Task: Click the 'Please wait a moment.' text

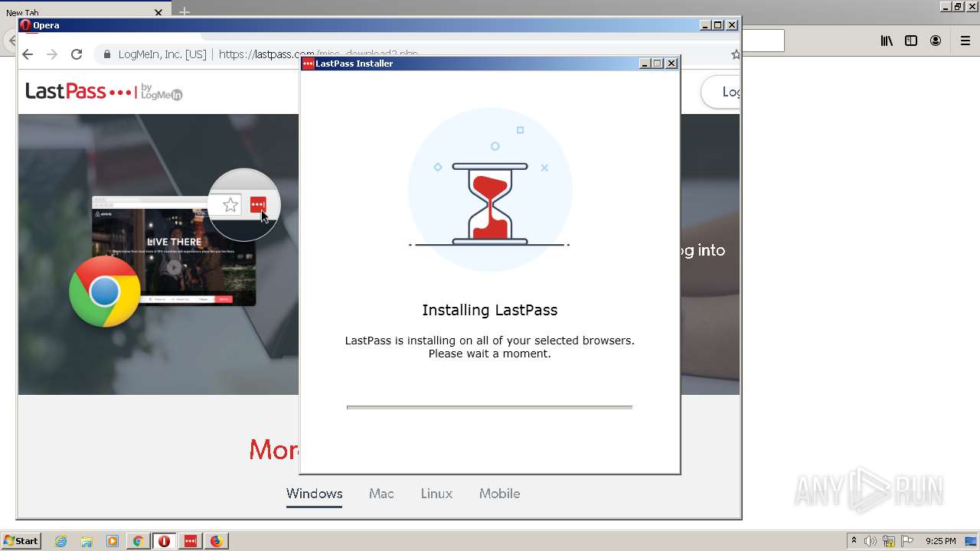Action: click(490, 354)
